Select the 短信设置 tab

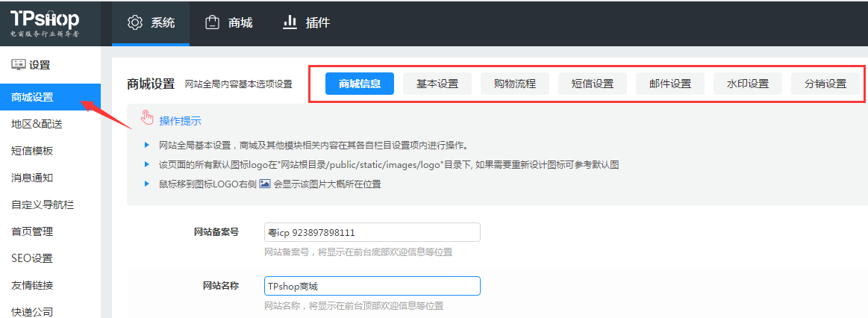tap(593, 84)
